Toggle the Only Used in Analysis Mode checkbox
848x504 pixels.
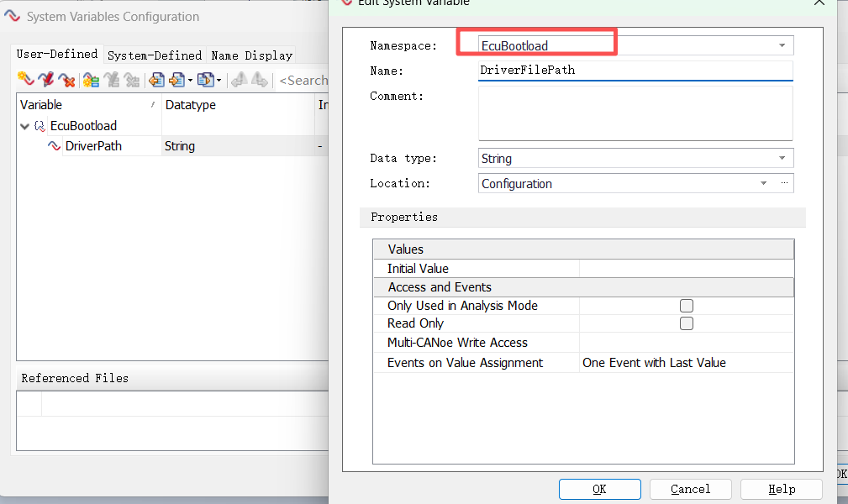pos(687,306)
